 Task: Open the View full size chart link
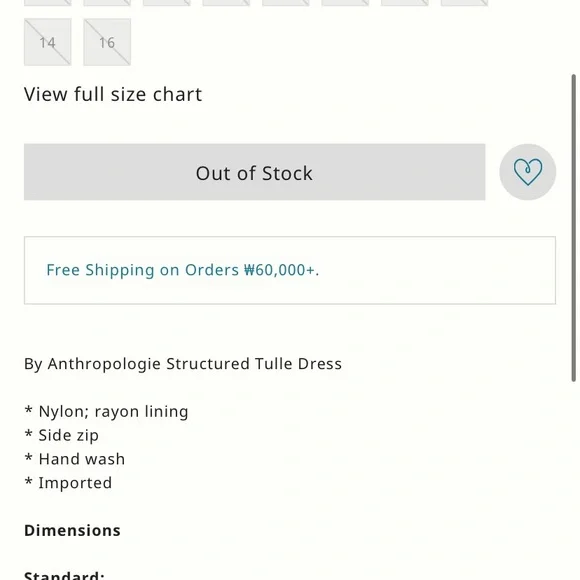113,94
